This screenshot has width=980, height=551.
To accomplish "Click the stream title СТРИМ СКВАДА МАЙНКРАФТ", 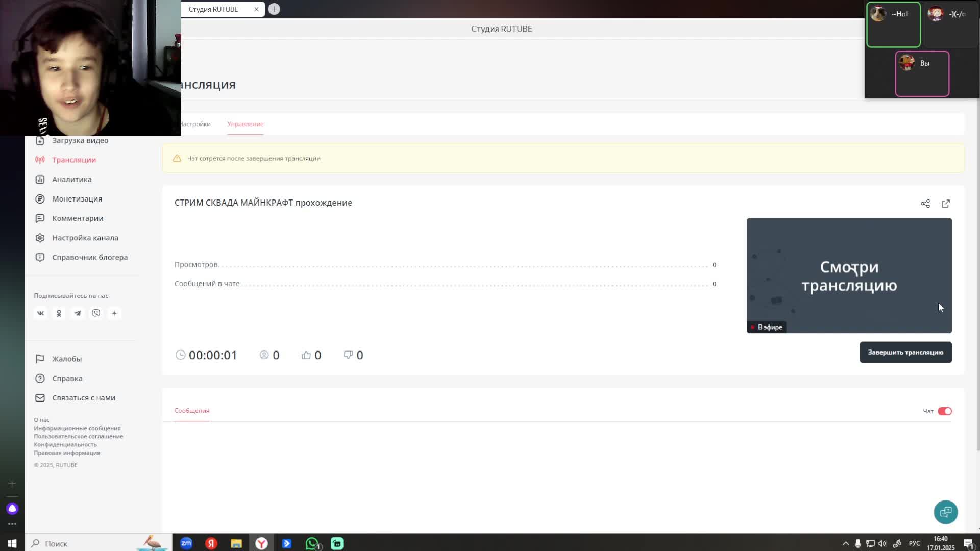I will coord(263,203).
